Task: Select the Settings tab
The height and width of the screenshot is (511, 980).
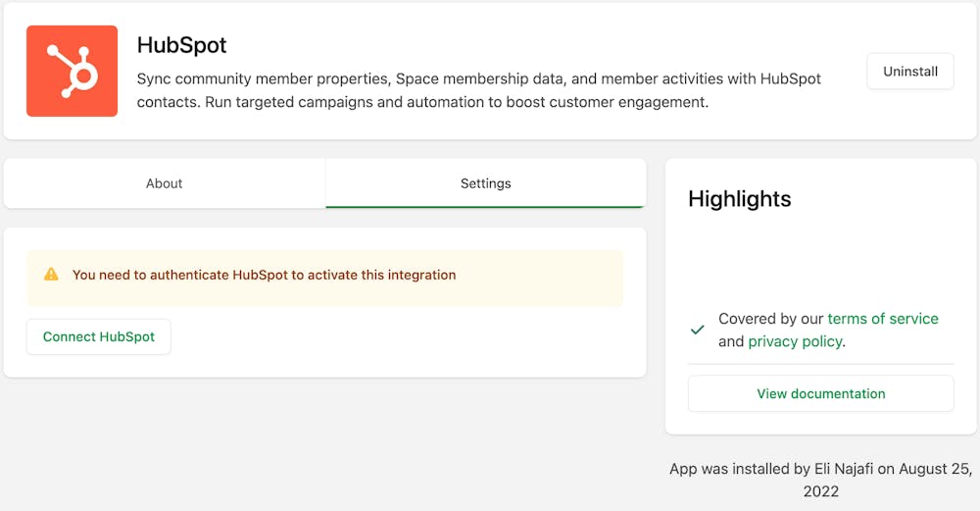Action: [485, 183]
